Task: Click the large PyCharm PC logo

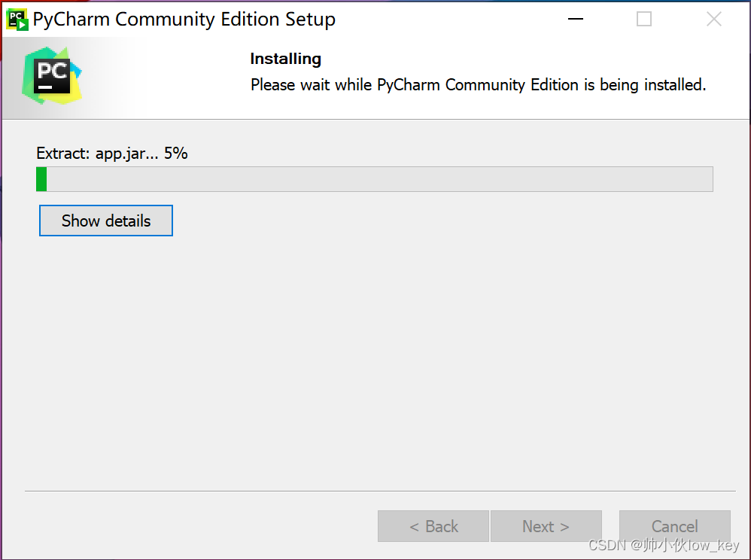Action: pyautogui.click(x=52, y=76)
